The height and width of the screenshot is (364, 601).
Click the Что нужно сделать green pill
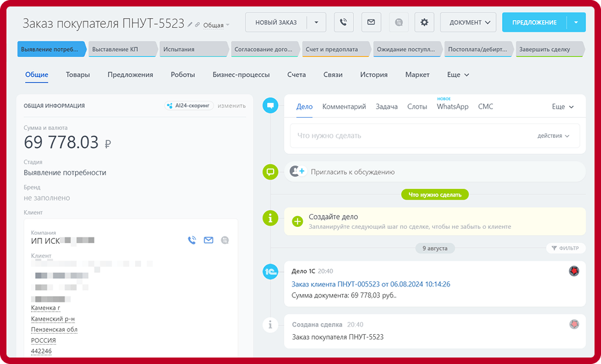point(435,195)
